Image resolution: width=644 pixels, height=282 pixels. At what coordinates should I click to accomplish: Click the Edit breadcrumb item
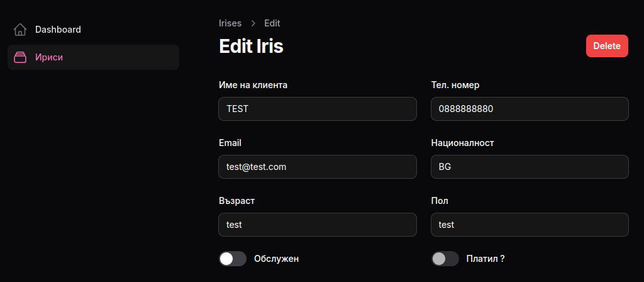(x=272, y=23)
